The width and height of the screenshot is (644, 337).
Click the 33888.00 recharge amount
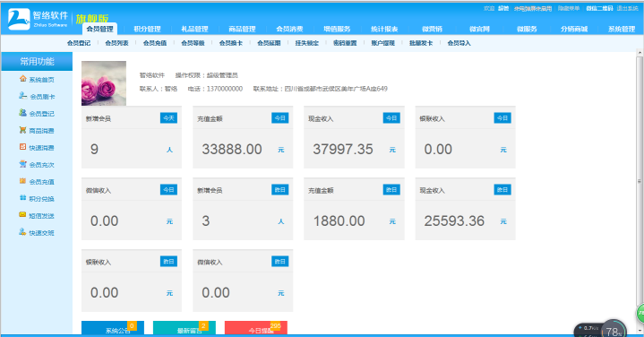232,149
